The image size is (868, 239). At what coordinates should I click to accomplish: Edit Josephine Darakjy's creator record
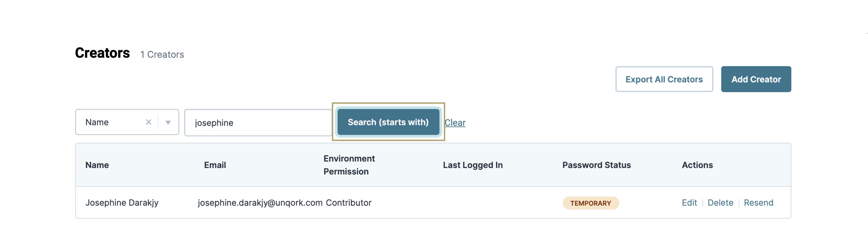[x=689, y=203]
